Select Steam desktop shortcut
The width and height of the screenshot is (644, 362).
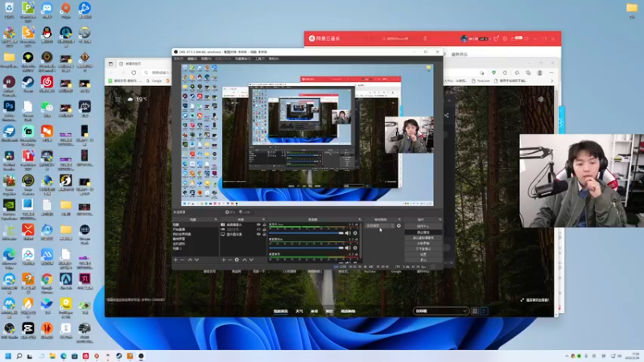[28, 84]
